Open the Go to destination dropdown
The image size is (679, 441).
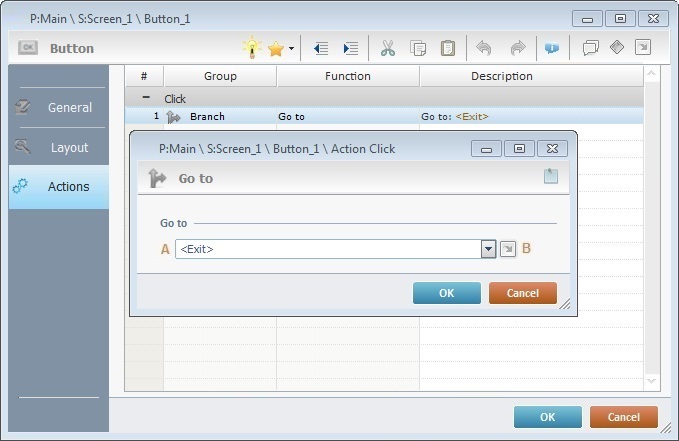click(488, 249)
